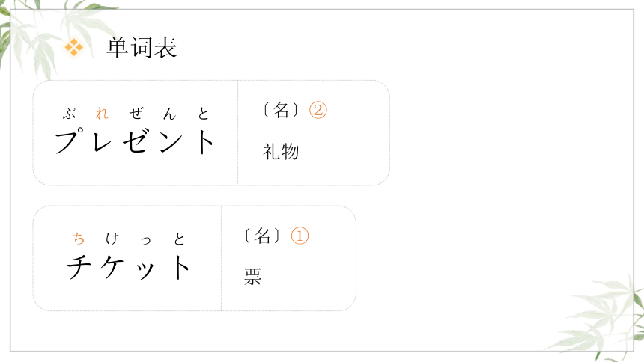This screenshot has width=644, height=362.
Task: Select the orange hiragana れ
Action: 103,113
